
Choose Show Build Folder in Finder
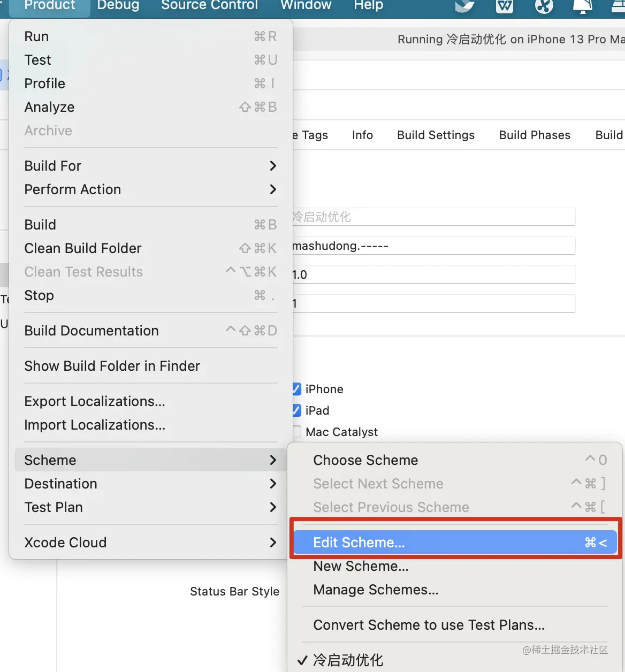pos(151,366)
